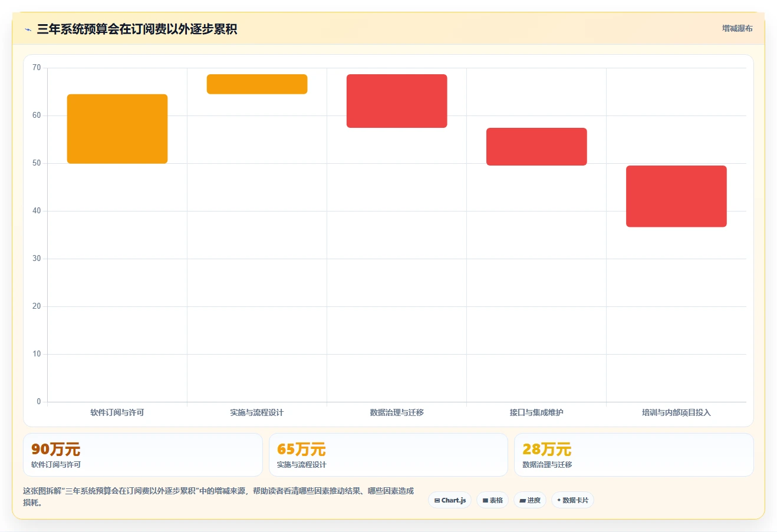Click 实施与流程设计 caption under 65万元
Screen dimensions: 777x532
[302, 465]
